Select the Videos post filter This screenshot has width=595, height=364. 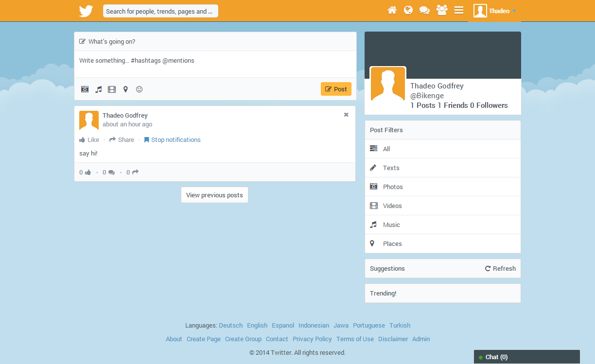click(392, 206)
